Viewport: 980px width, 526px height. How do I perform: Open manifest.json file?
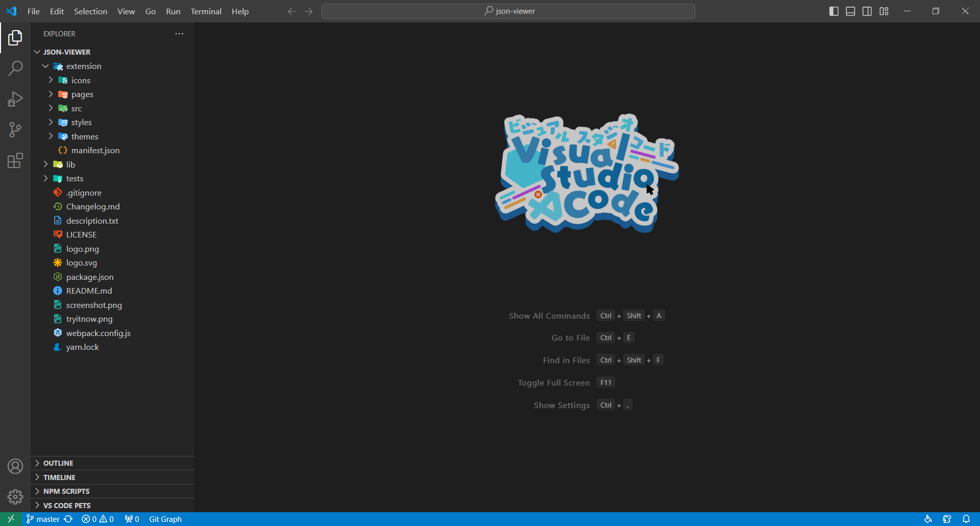pos(112,151)
